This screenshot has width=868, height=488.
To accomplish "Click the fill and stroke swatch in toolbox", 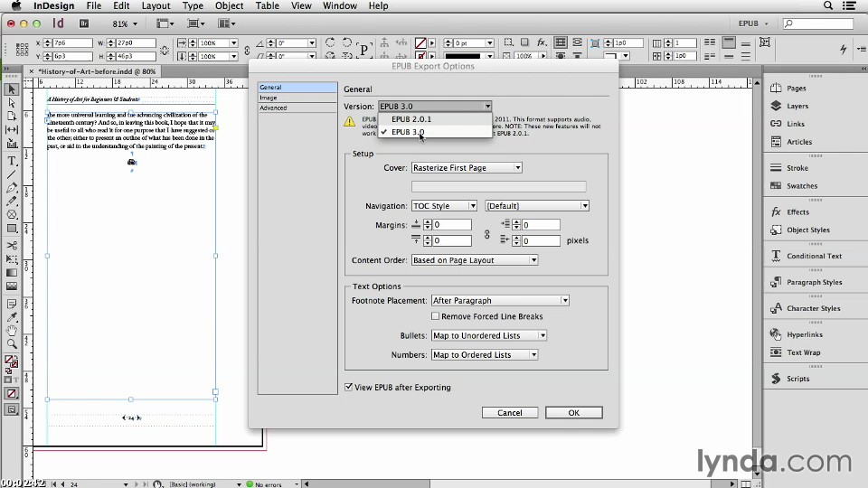I will 11,362.
